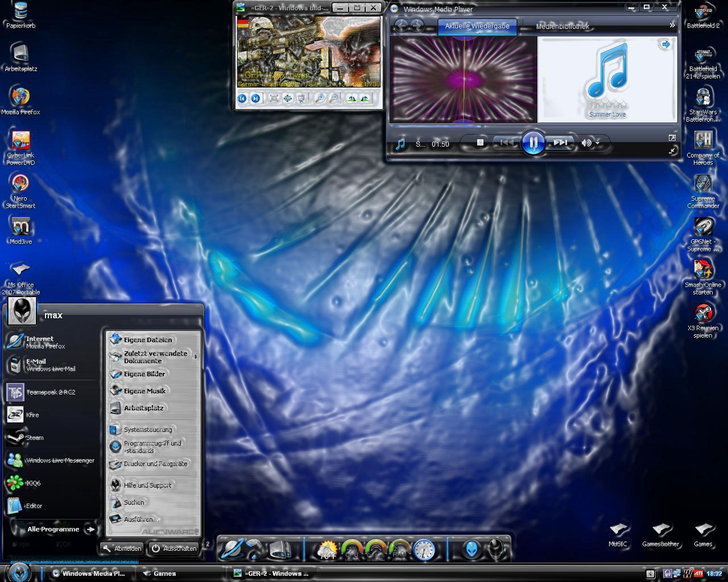Open Eigene Dateien in Start menu
This screenshot has width=728, height=582.
click(154, 339)
